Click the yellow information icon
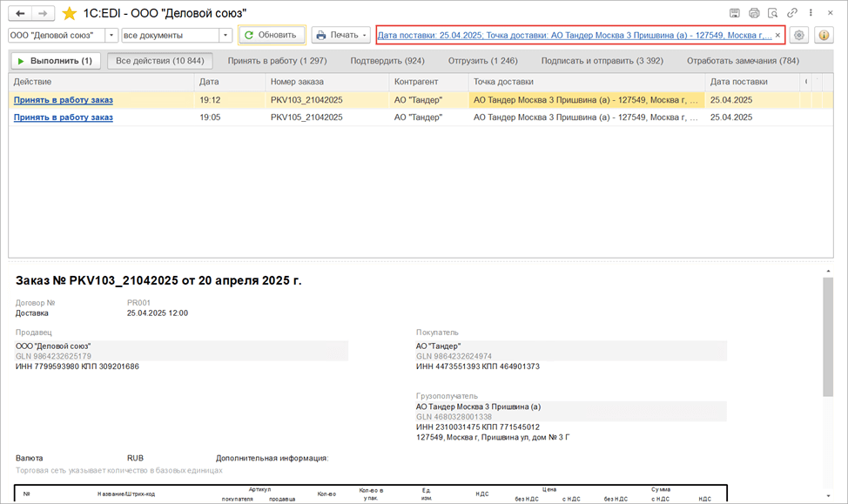 click(824, 36)
